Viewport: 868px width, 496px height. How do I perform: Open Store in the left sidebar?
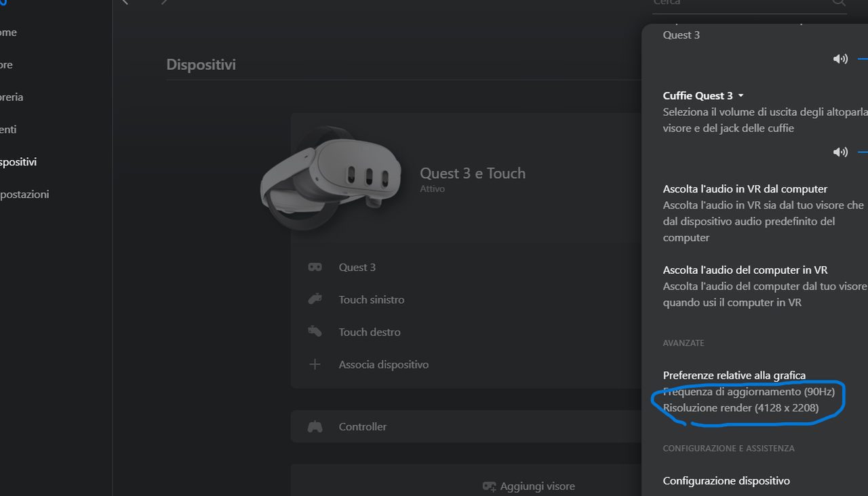click(7, 65)
